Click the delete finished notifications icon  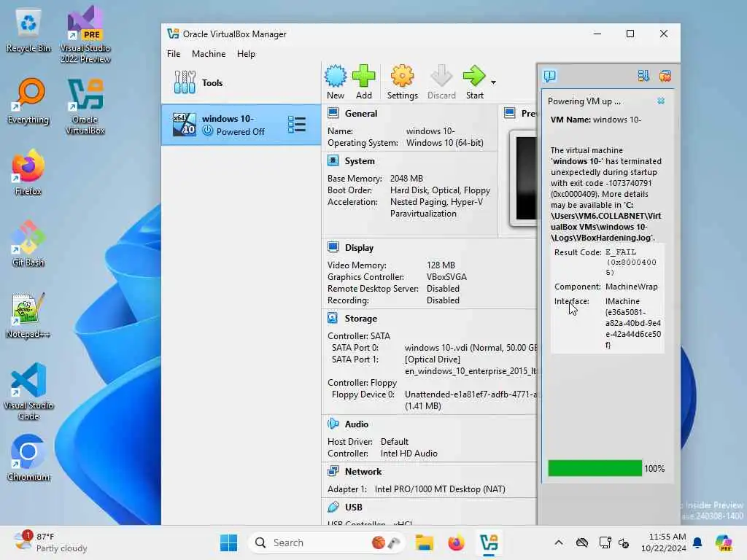pos(665,76)
